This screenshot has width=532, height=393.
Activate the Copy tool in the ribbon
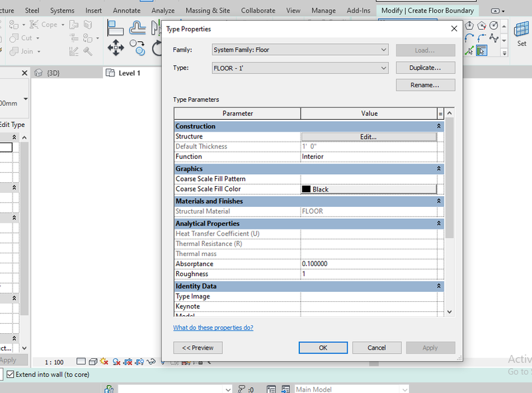tap(138, 47)
